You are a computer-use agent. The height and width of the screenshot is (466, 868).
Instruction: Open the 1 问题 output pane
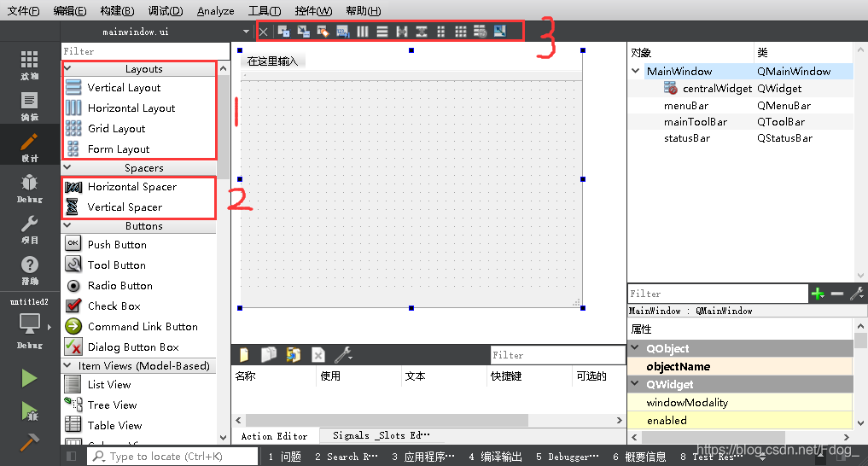(x=284, y=457)
